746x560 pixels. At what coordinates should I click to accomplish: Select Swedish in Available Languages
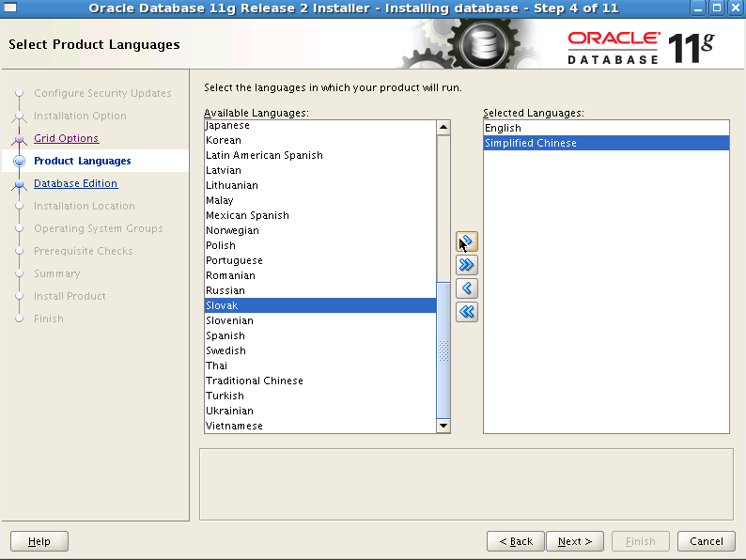(320, 350)
